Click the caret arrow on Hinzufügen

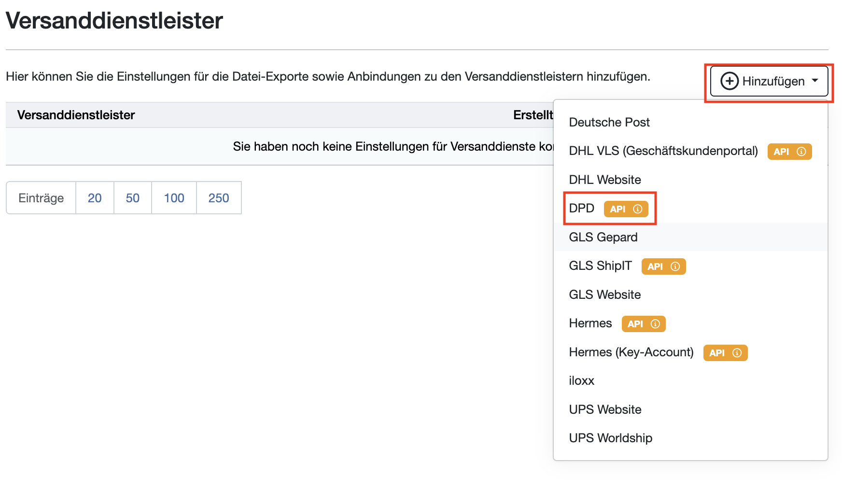click(815, 81)
